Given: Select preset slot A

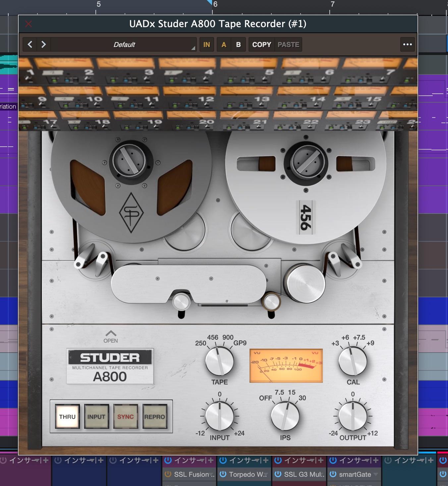Looking at the screenshot, I should pyautogui.click(x=224, y=44).
